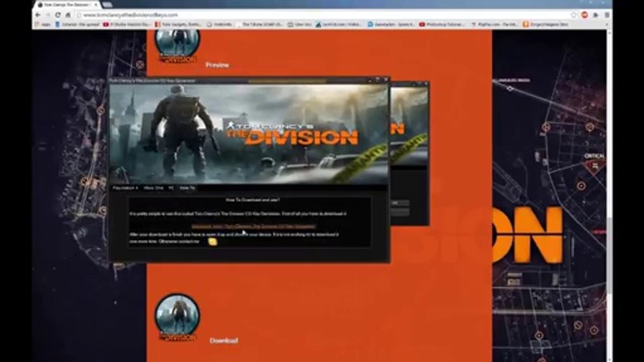Click the "How To Download and use?" heading
The width and height of the screenshot is (644, 362).
tap(253, 200)
